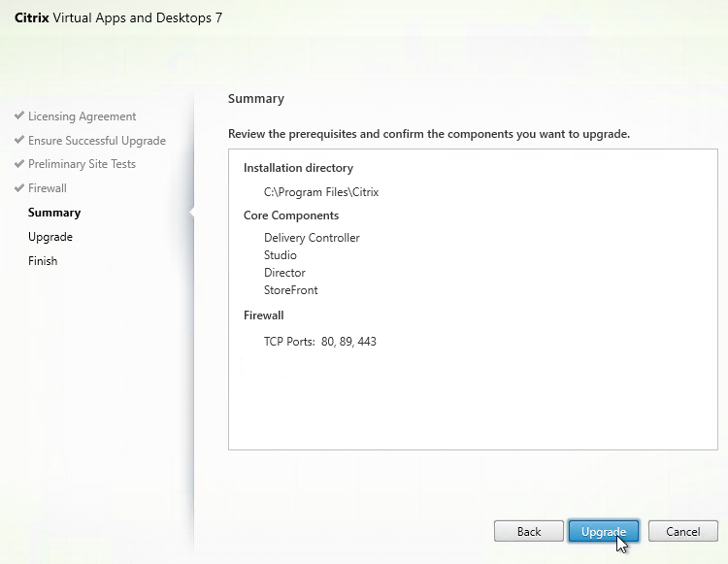
Task: Click the Firewall step checkmark icon
Action: (19, 187)
